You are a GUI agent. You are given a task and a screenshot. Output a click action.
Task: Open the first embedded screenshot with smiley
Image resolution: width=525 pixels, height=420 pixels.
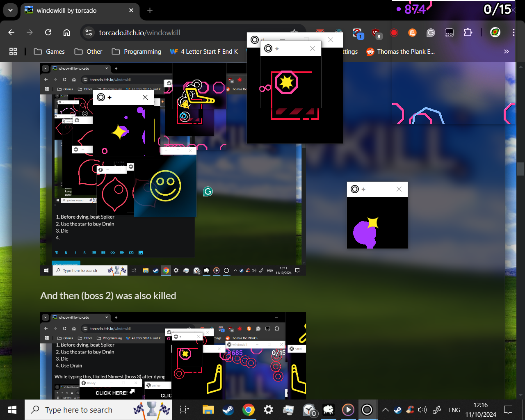coord(172,169)
